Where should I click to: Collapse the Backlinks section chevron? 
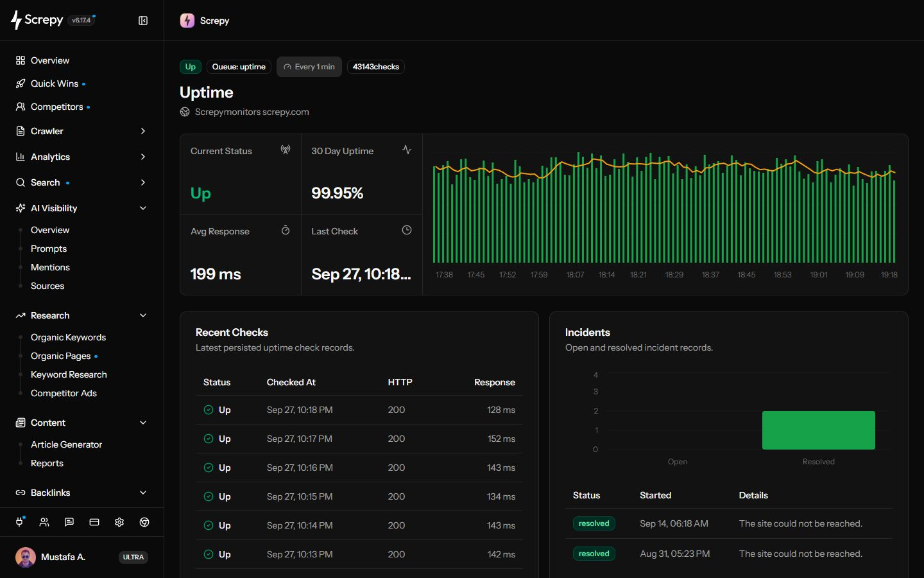[x=143, y=493]
